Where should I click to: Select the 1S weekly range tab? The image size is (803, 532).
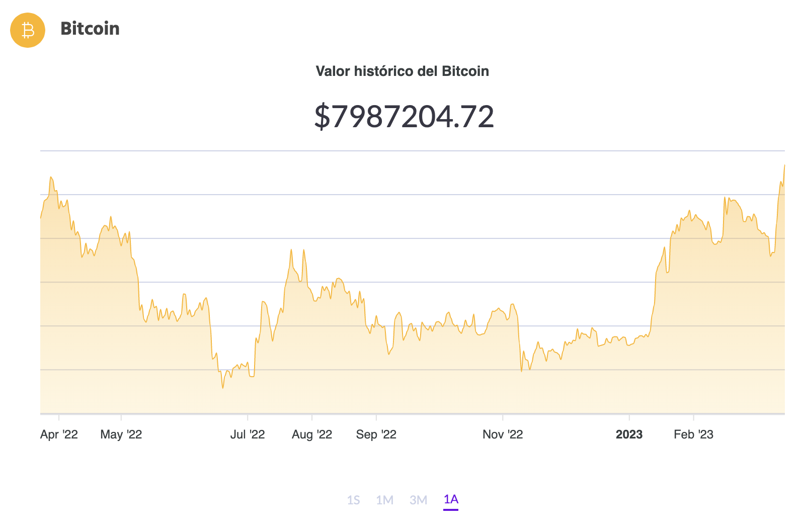pyautogui.click(x=354, y=500)
